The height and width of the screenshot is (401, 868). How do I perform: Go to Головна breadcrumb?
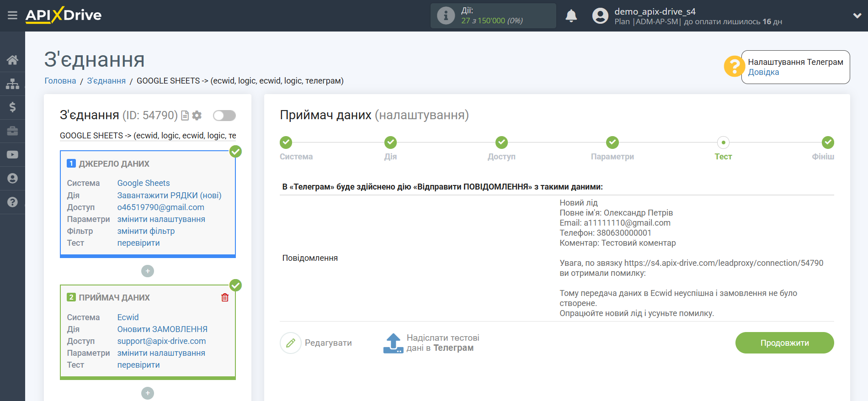pos(60,81)
